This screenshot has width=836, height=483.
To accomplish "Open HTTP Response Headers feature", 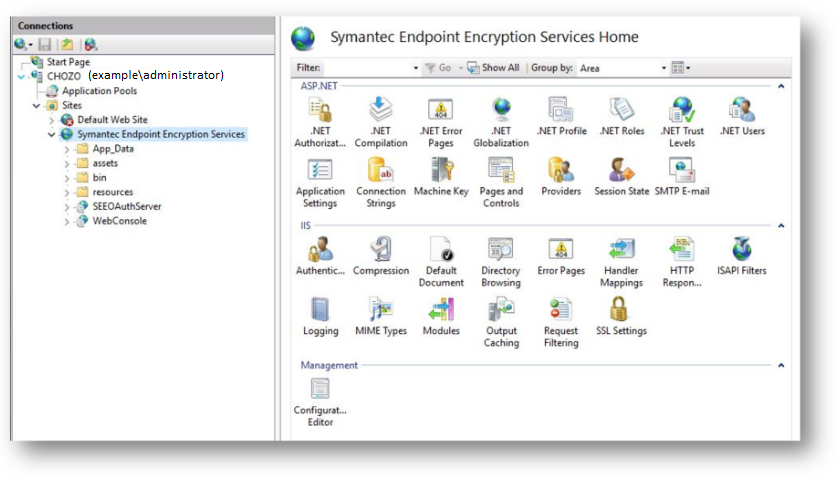I will [682, 262].
